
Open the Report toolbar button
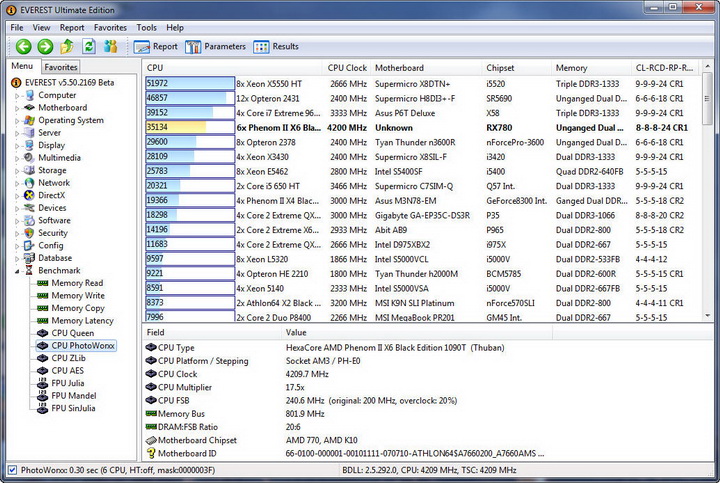coord(155,46)
